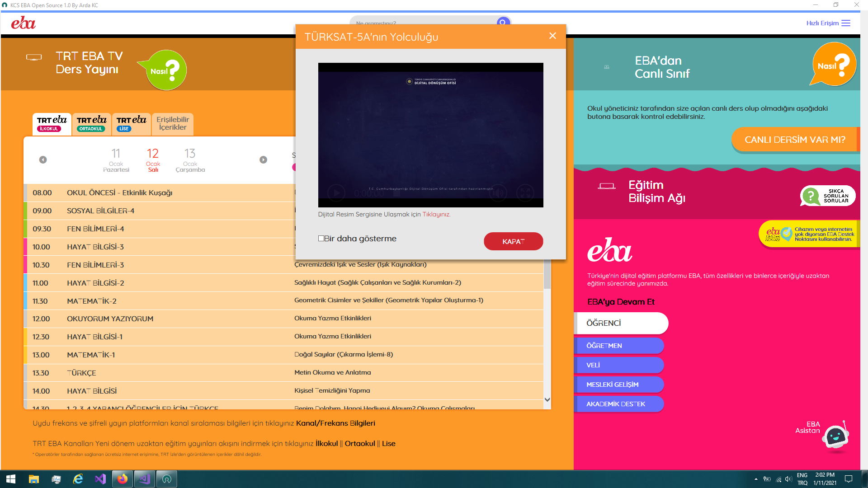Click the Tıklayınız link in popup

(x=436, y=215)
